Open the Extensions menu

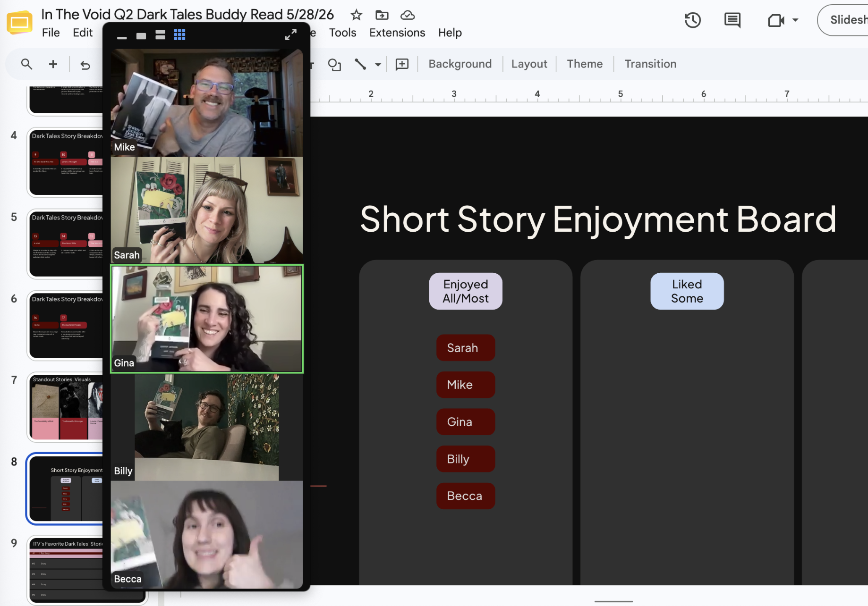[397, 33]
